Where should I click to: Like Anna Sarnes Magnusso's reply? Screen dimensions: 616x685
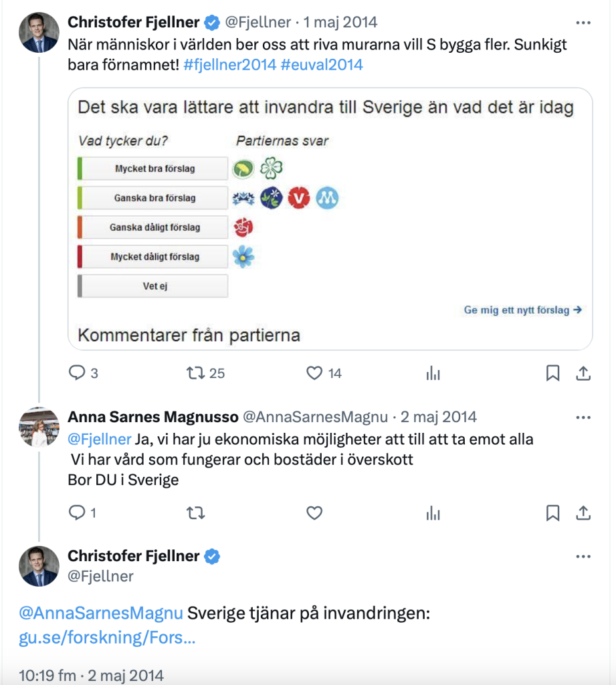coord(314,513)
